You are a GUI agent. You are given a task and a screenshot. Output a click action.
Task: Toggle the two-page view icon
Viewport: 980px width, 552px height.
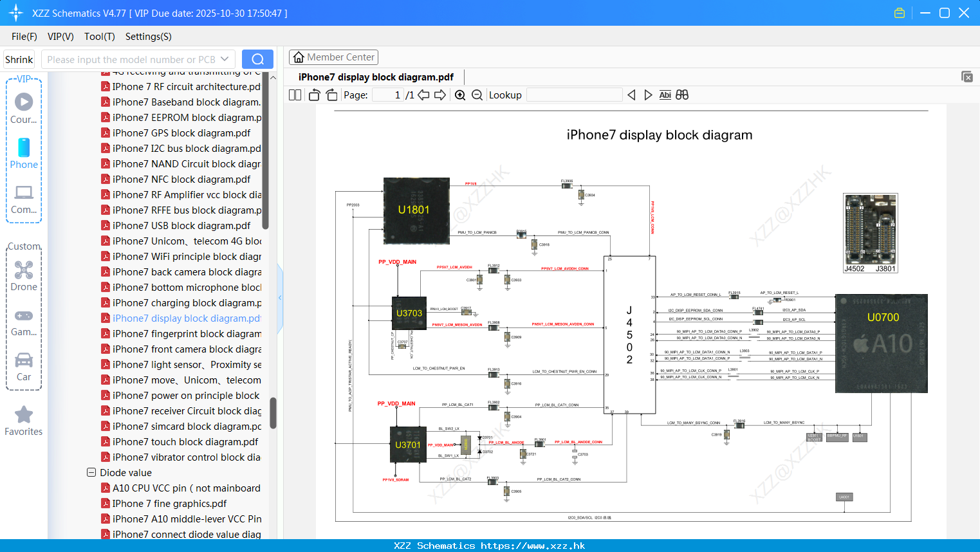(295, 95)
